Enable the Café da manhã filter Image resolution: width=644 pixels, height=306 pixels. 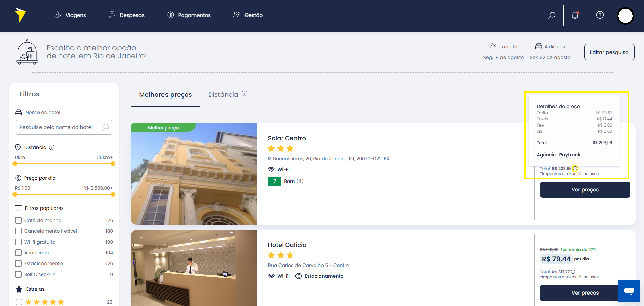(18, 220)
